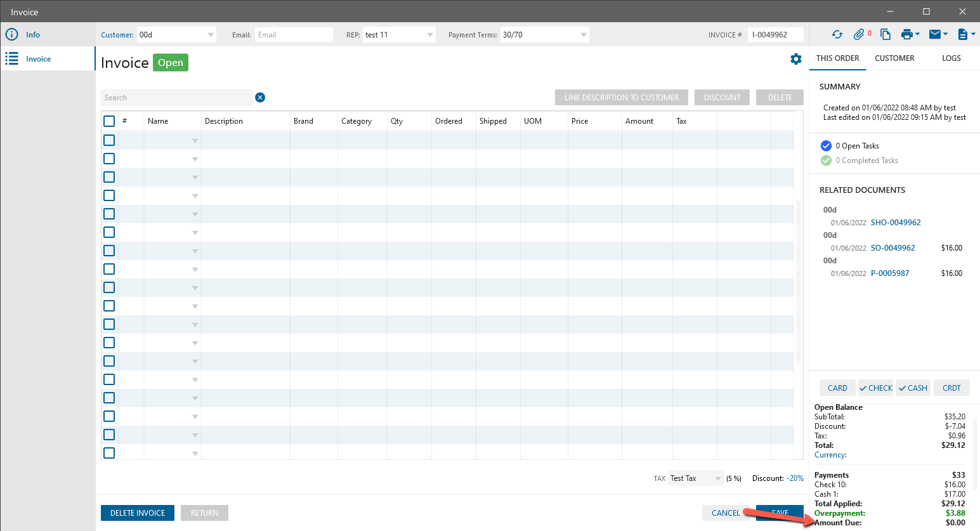980x531 pixels.
Task: Open related payment P-0005987
Action: 890,273
